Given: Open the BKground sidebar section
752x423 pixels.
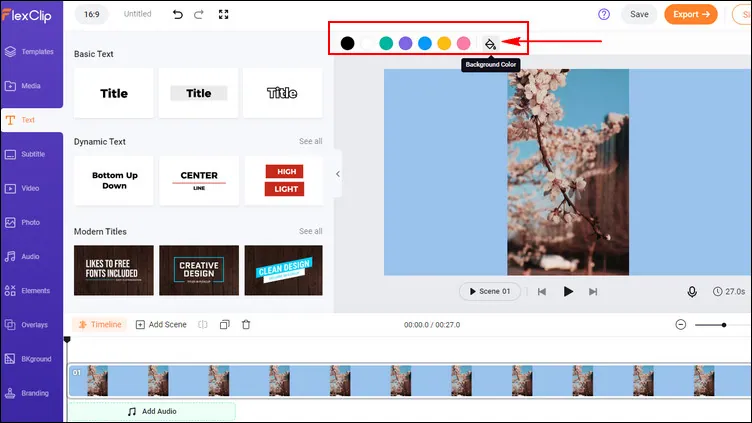Looking at the screenshot, I should tap(30, 359).
